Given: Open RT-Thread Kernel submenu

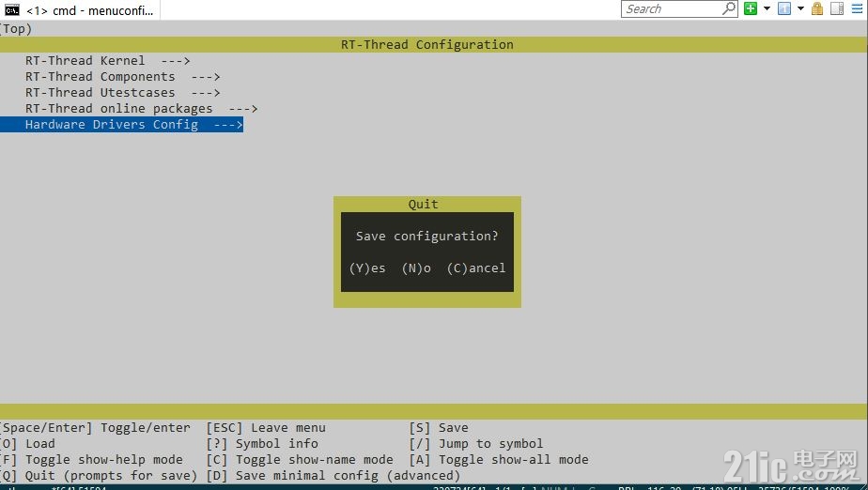Looking at the screenshot, I should point(107,60).
